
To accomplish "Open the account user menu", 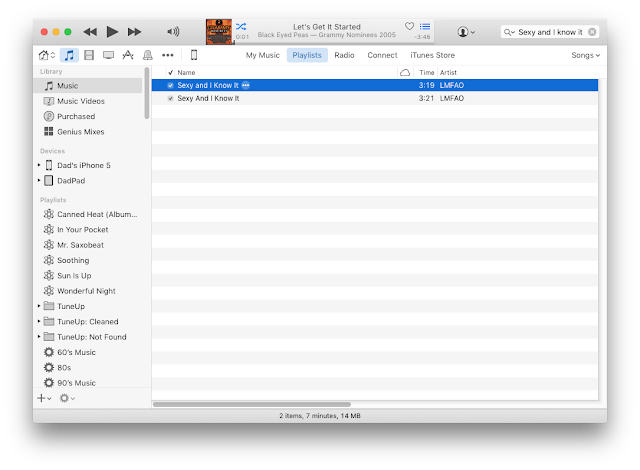I will pos(466,32).
